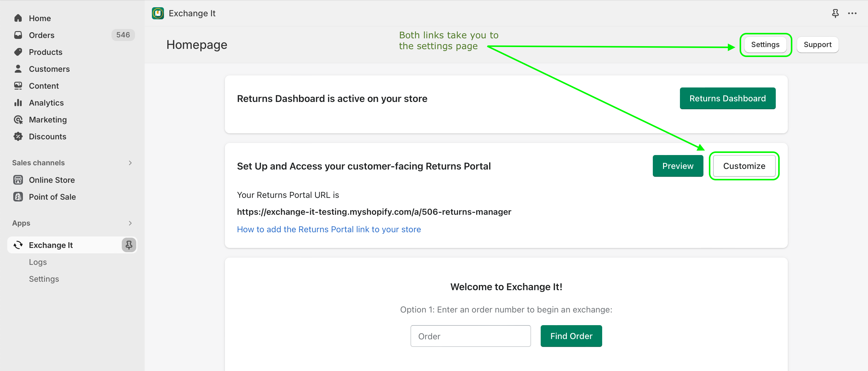Click the 'Exchange It' title in top bar
Screen dimensions: 868x371
point(192,13)
